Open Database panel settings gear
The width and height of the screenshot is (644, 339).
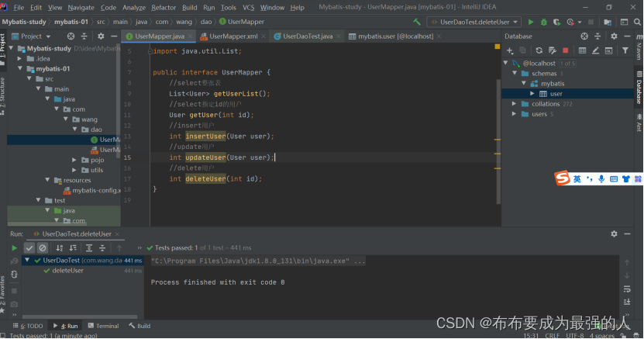point(614,36)
